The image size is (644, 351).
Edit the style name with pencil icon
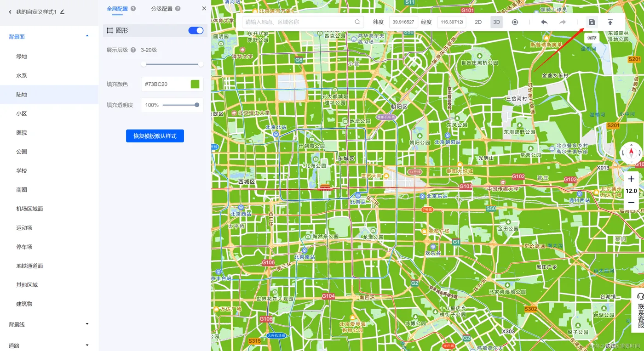tap(63, 12)
